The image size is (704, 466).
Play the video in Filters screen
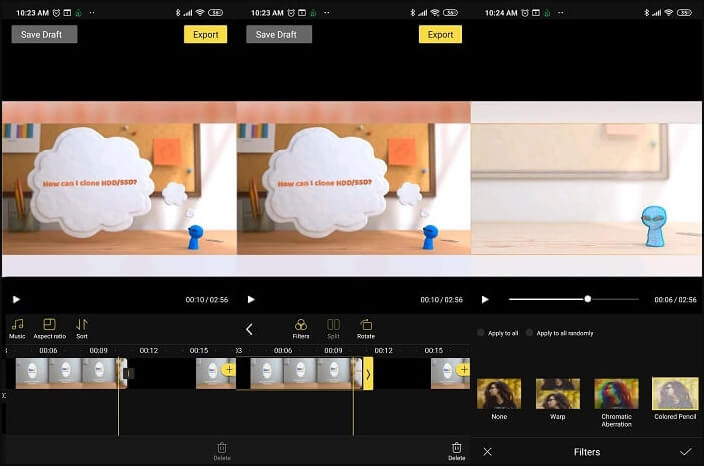click(485, 299)
